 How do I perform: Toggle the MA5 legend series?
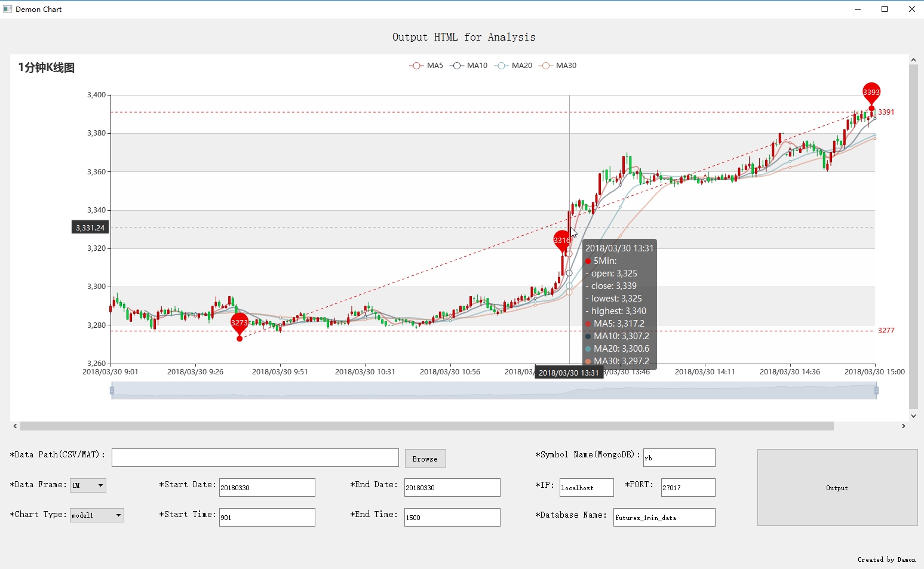click(x=426, y=66)
